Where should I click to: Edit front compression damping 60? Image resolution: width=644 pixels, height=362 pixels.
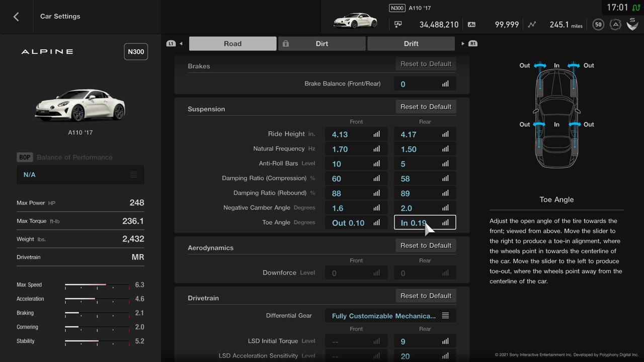(356, 178)
